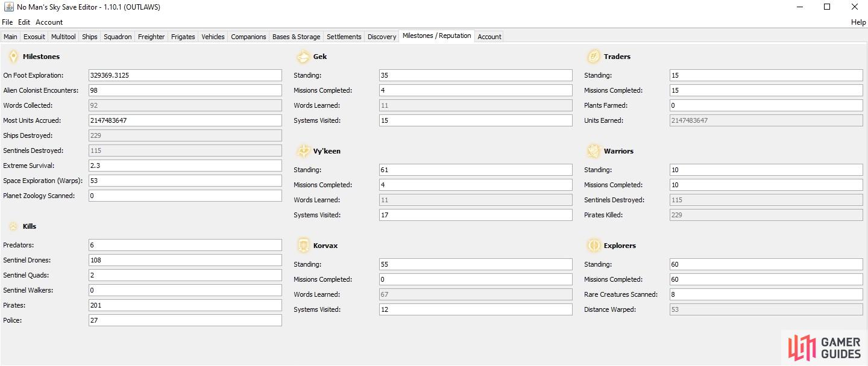Click the Pirates kills field

pyautogui.click(x=185, y=305)
